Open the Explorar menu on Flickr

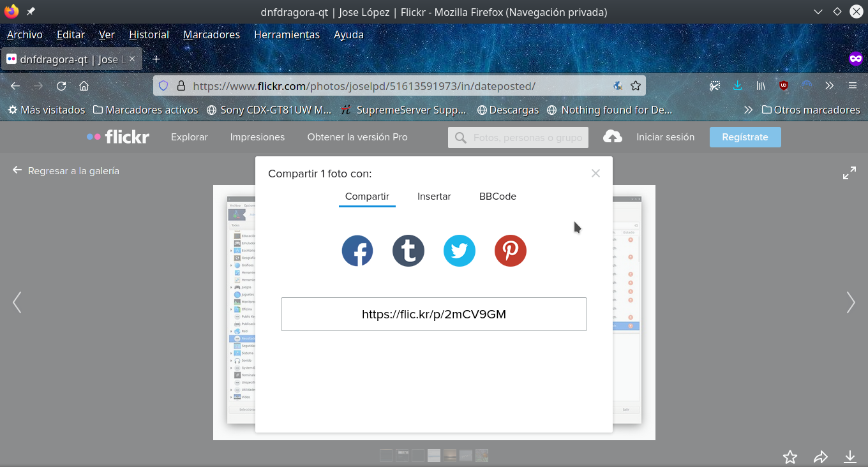coord(190,137)
